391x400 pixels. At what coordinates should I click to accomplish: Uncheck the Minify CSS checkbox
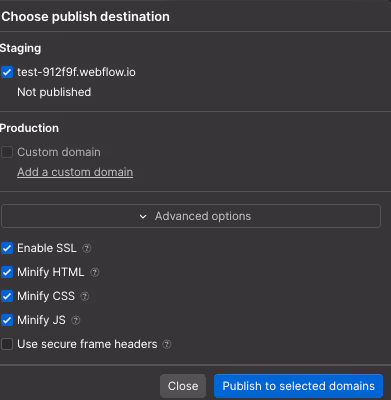point(7,296)
